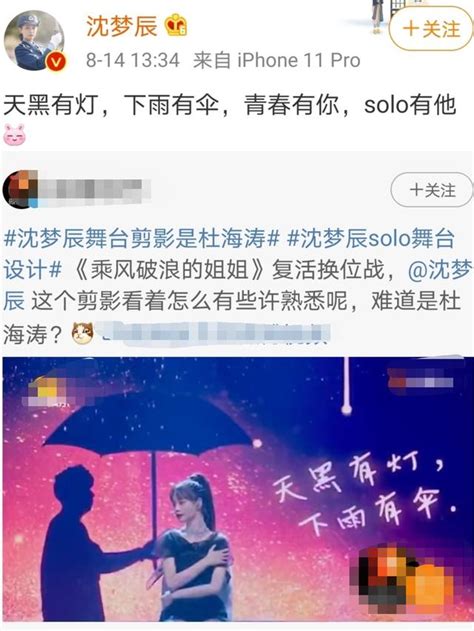Viewport: 474px width, 631px height.
Task: Tap the cat emoji after 海涛？
Action: click(x=82, y=334)
